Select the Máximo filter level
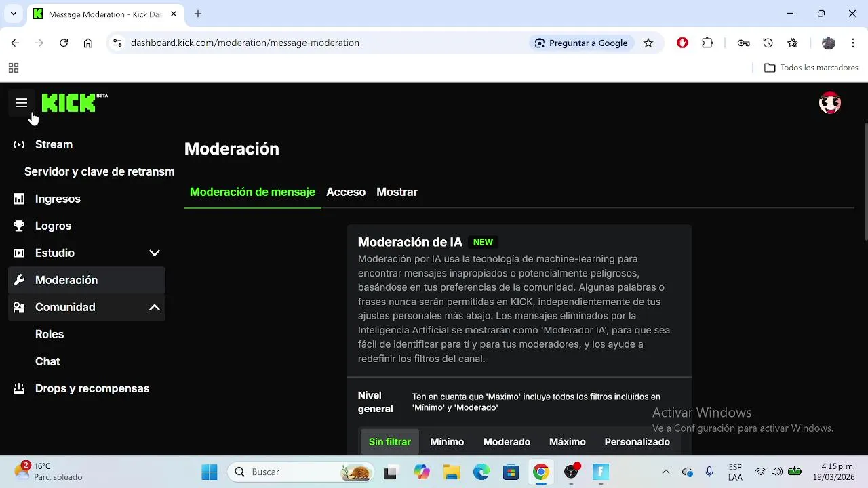Screen dimensions: 868x488 pos(568,442)
